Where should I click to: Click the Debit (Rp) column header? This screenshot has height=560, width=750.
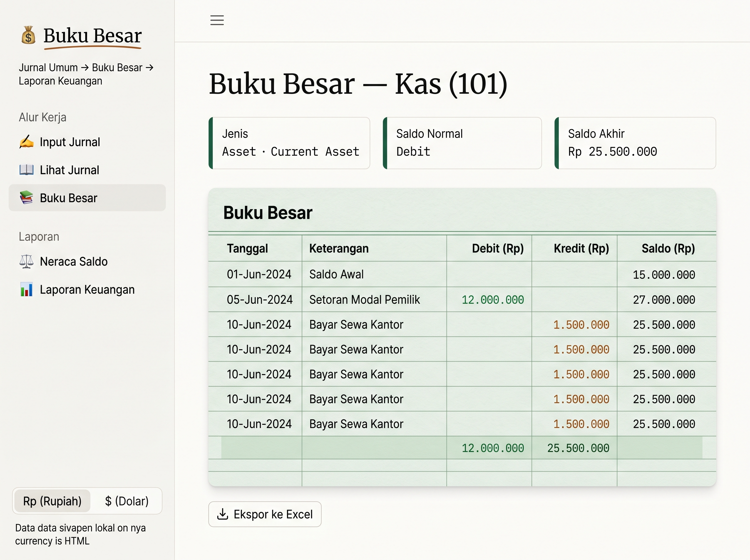tap(498, 248)
